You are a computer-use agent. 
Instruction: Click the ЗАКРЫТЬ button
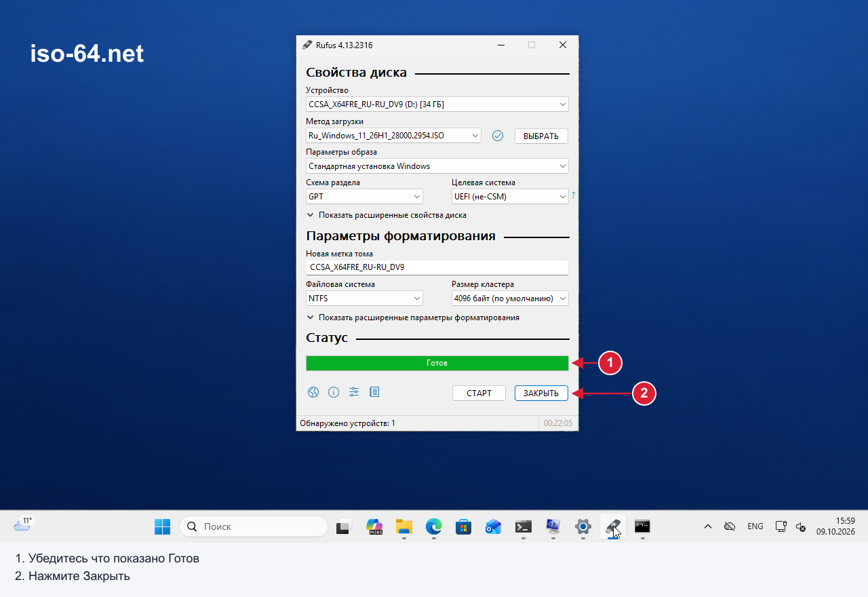(541, 393)
